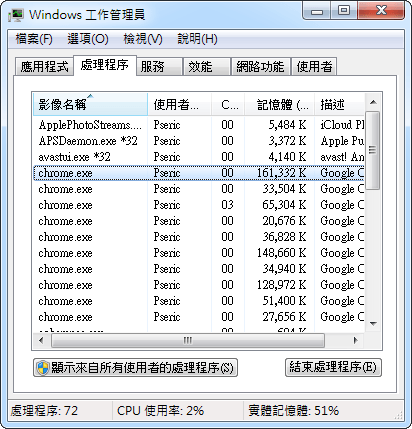The width and height of the screenshot is (412, 429).
Task: Maximize the Task Manager window
Action: click(344, 11)
